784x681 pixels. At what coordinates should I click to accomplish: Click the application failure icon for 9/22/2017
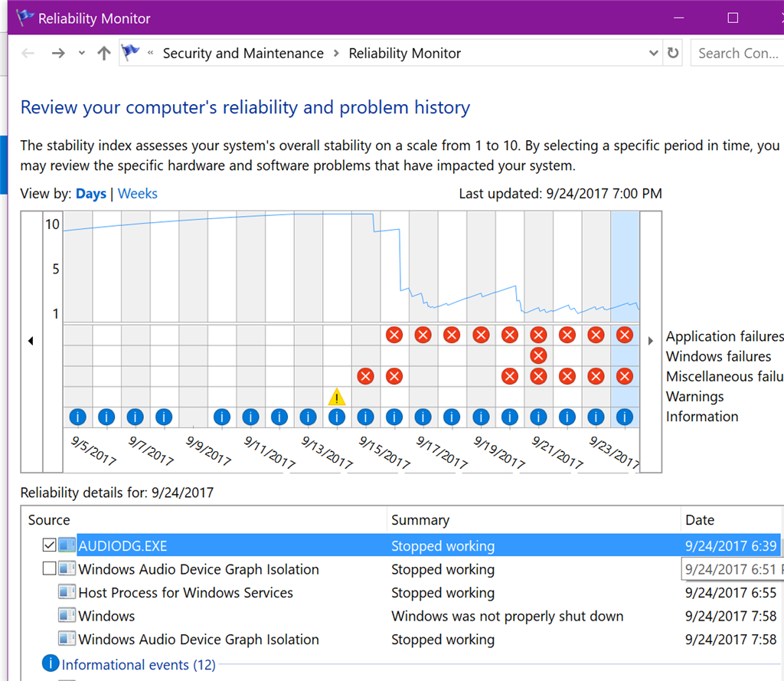(567, 335)
